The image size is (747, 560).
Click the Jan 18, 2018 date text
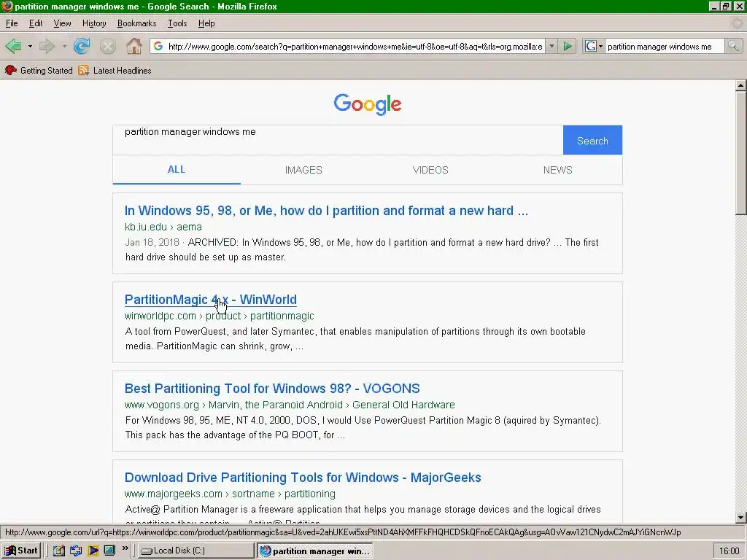[x=152, y=242]
